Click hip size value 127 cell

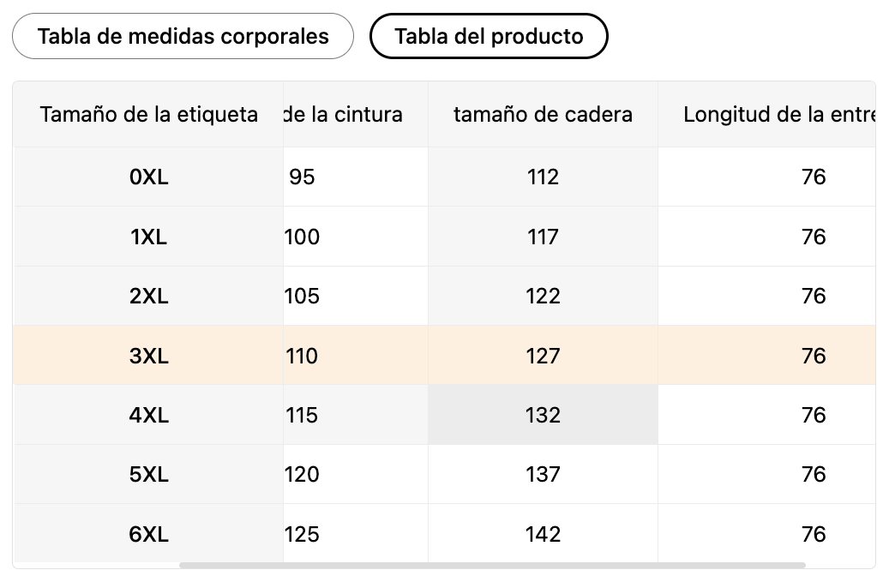[543, 356]
